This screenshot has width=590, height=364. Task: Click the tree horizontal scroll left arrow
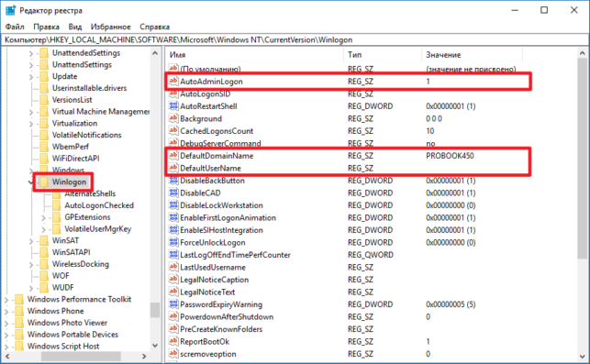point(7,356)
